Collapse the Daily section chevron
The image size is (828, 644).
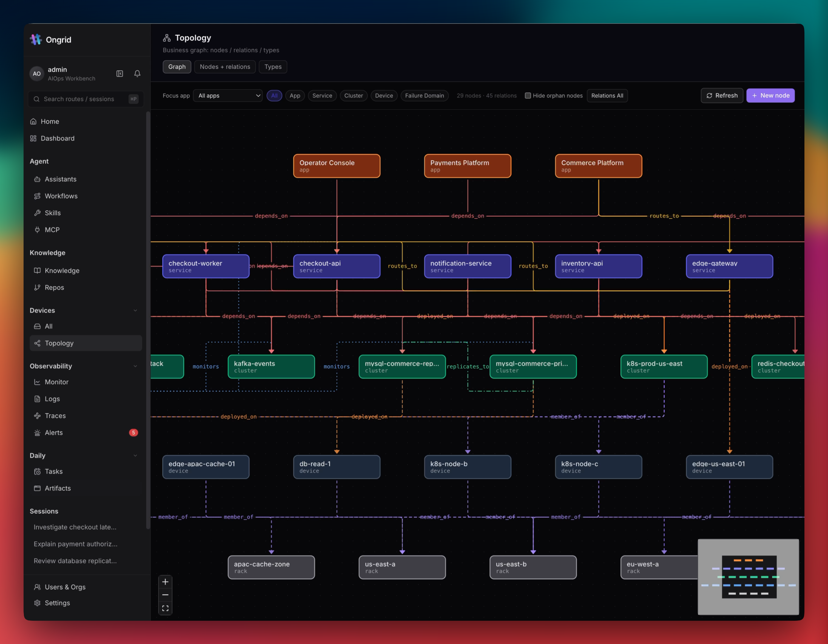(135, 455)
